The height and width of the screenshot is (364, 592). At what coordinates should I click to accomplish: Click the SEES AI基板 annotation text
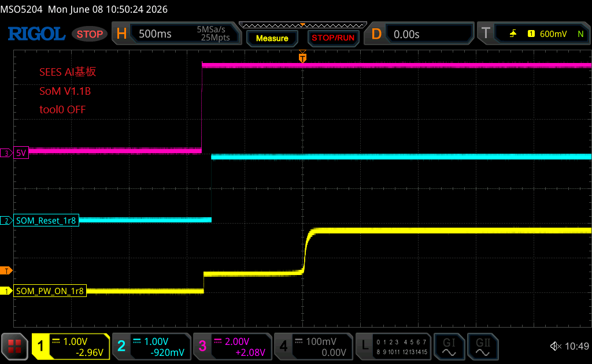coord(68,72)
